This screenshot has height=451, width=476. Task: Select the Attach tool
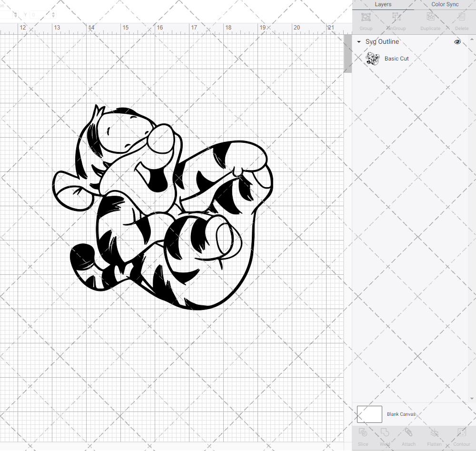408,432
